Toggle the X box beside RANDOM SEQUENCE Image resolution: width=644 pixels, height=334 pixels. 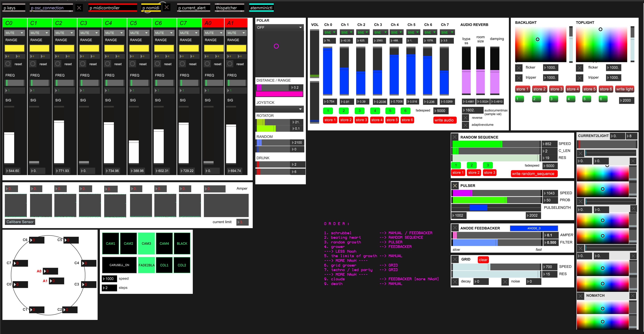pos(455,137)
